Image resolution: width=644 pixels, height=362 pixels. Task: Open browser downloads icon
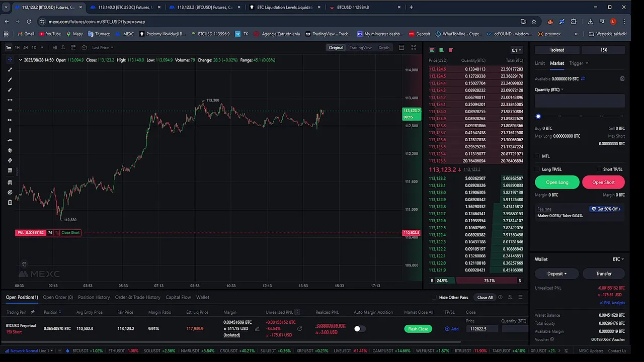coord(590,22)
